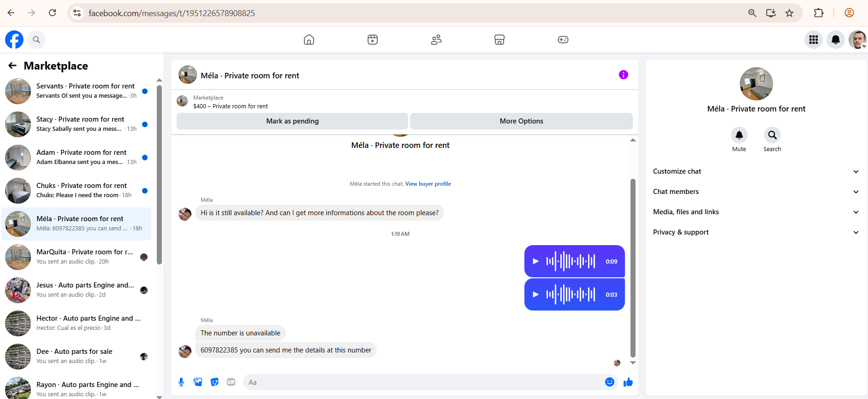Click the browser address bar URL

[x=172, y=13]
